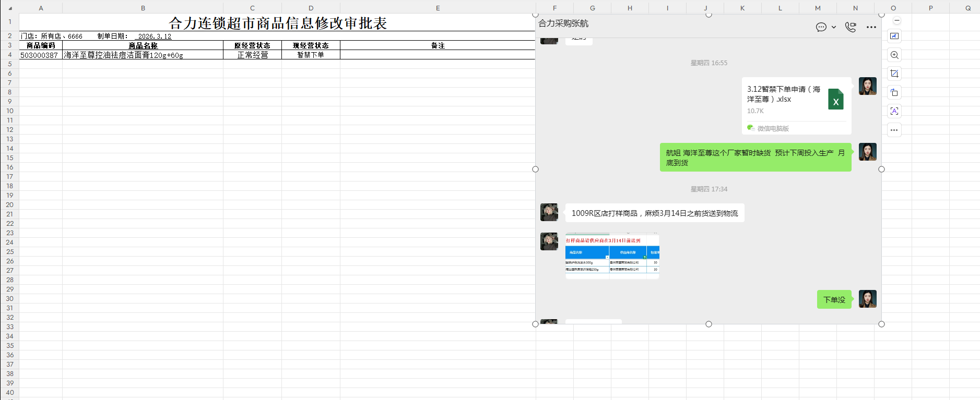
Task: Select row 4 header
Action: click(9, 55)
